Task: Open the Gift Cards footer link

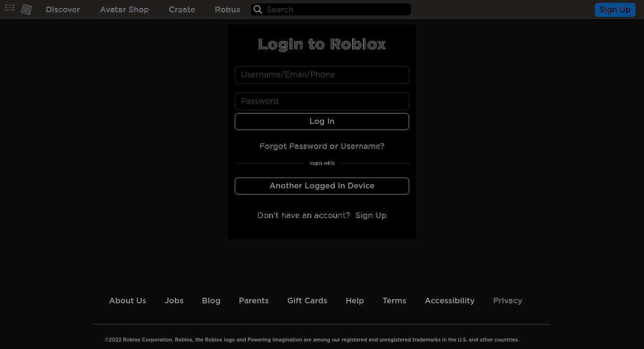Action: pos(307,300)
